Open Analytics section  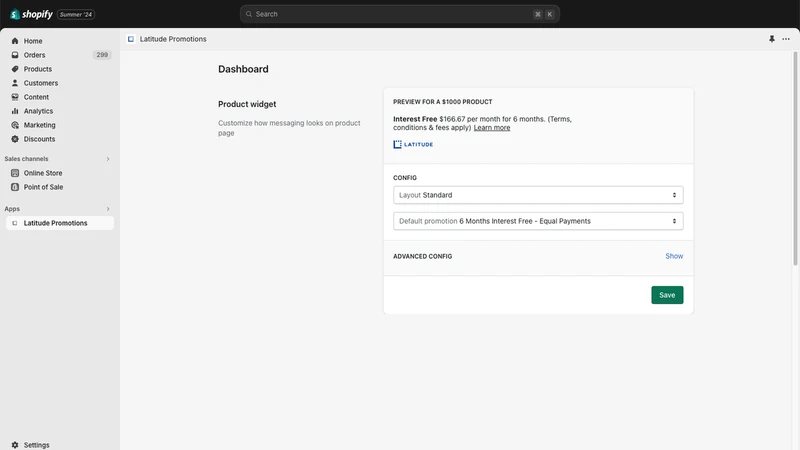coord(38,111)
